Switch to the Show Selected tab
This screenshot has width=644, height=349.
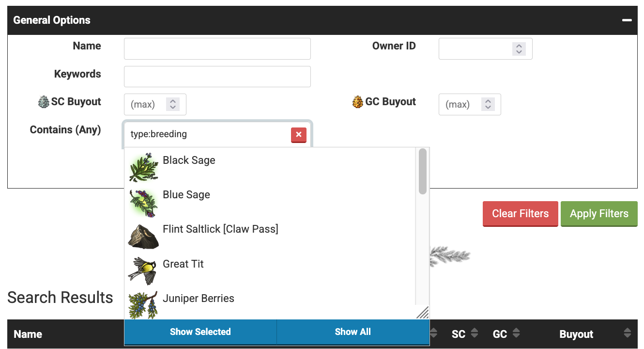(200, 332)
